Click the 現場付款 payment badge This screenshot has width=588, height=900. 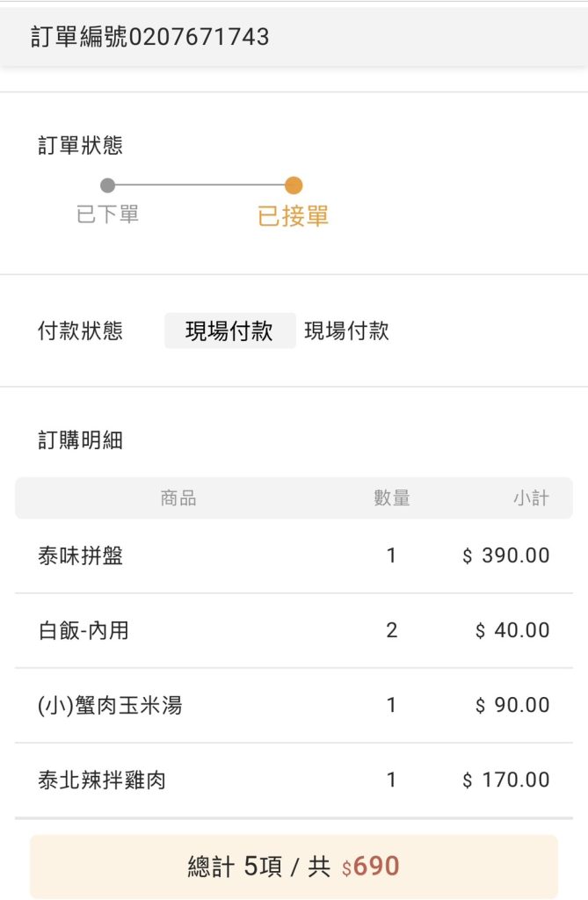[229, 331]
